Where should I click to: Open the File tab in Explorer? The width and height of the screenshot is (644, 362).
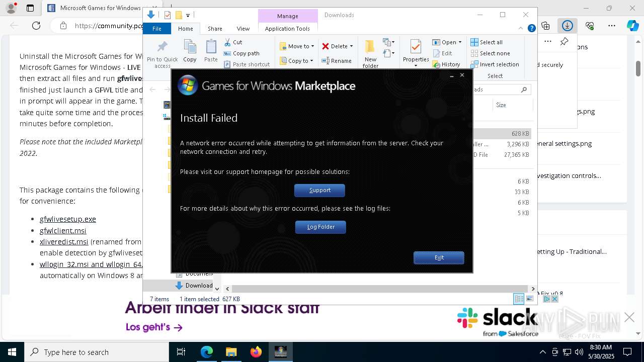157,29
